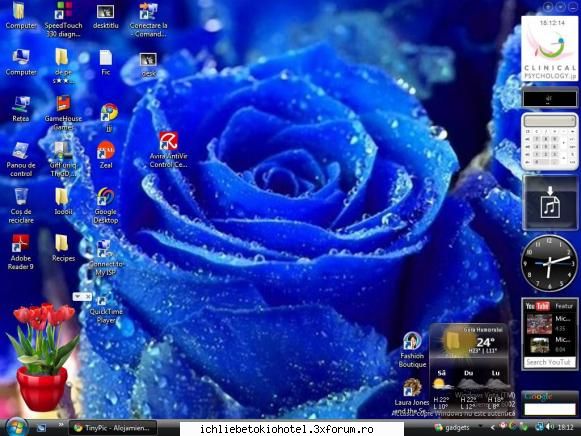
Task: Open the second YouTube video thumbnail
Action: click(539, 345)
